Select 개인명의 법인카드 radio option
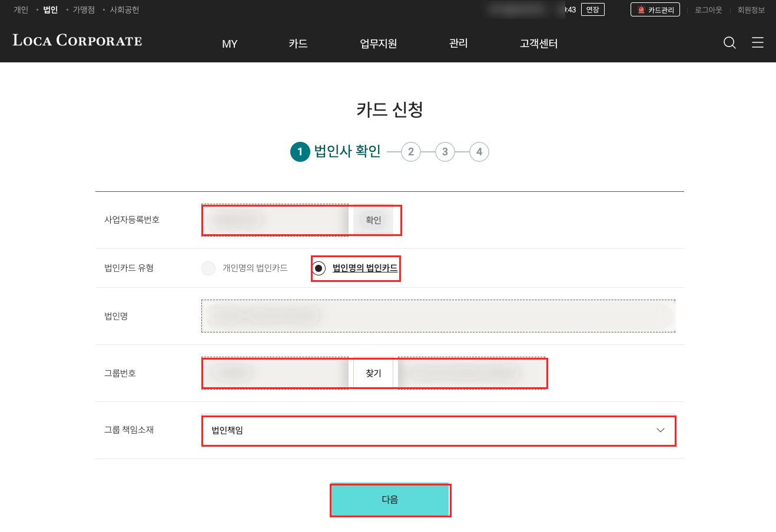 (x=208, y=268)
